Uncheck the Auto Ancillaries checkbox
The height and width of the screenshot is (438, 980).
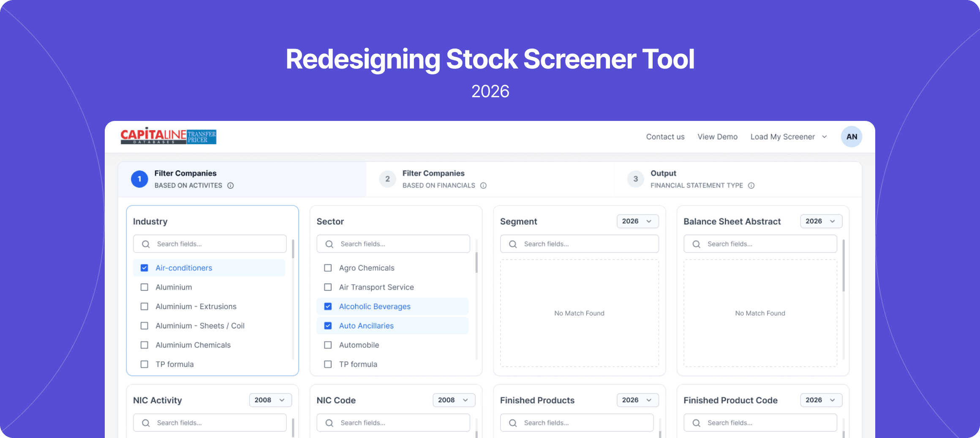click(x=328, y=326)
